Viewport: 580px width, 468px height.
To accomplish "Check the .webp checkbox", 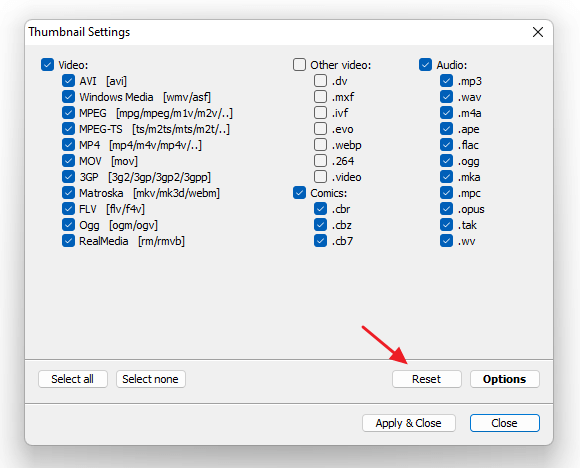I will 320,145.
